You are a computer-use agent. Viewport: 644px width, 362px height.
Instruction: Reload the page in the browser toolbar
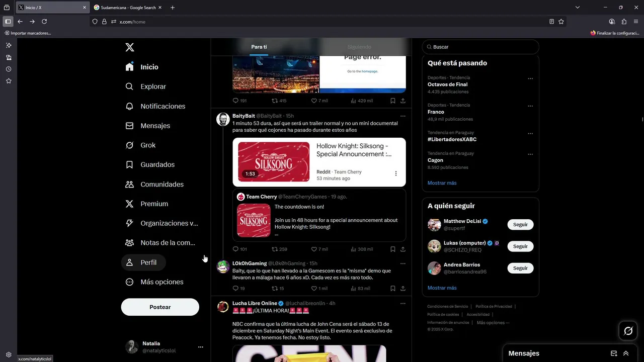(44, 22)
